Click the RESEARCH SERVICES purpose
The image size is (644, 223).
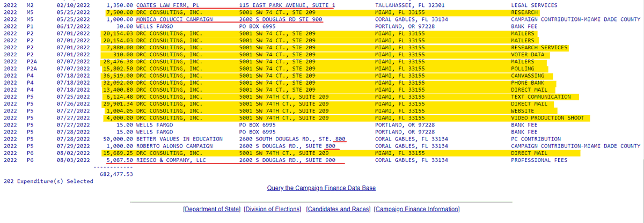(539, 47)
